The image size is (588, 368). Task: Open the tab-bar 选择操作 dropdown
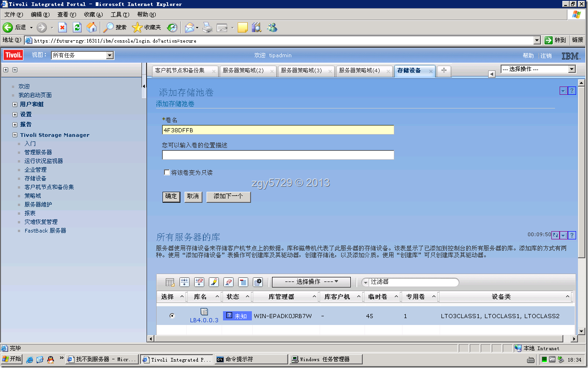[x=538, y=69]
